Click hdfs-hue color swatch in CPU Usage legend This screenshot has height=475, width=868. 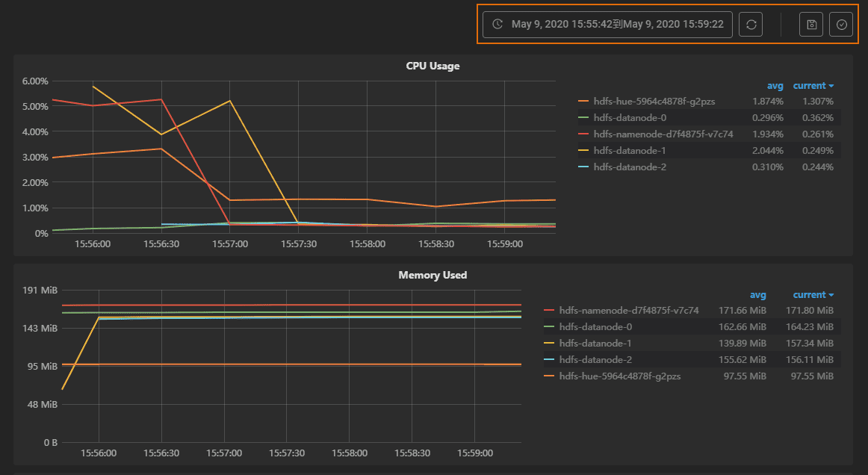coord(584,101)
